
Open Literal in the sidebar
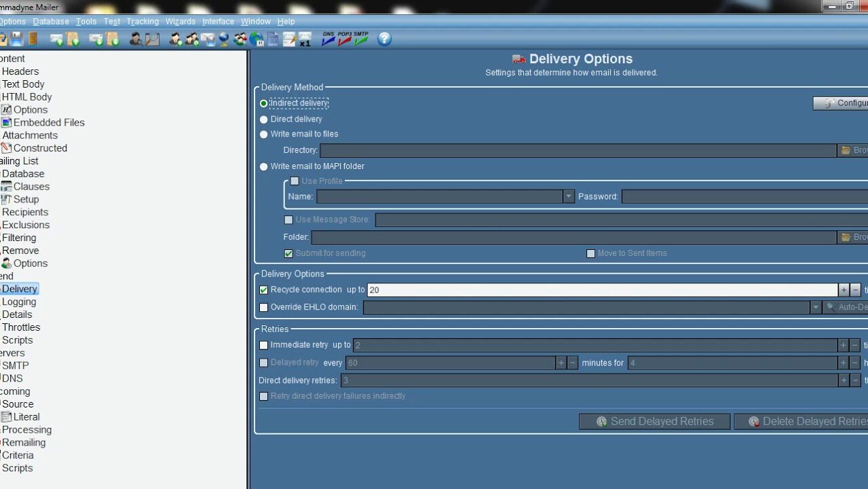(26, 417)
